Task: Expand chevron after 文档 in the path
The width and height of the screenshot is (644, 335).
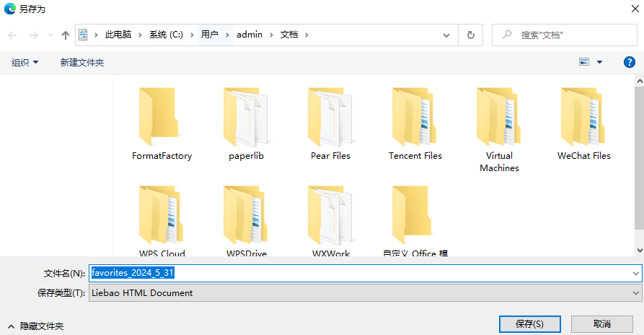Action: coord(306,35)
